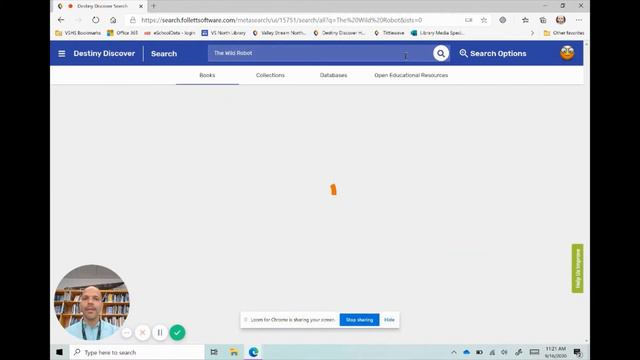Open the network tray icon
Screen dimensions: 640x360
(492, 352)
